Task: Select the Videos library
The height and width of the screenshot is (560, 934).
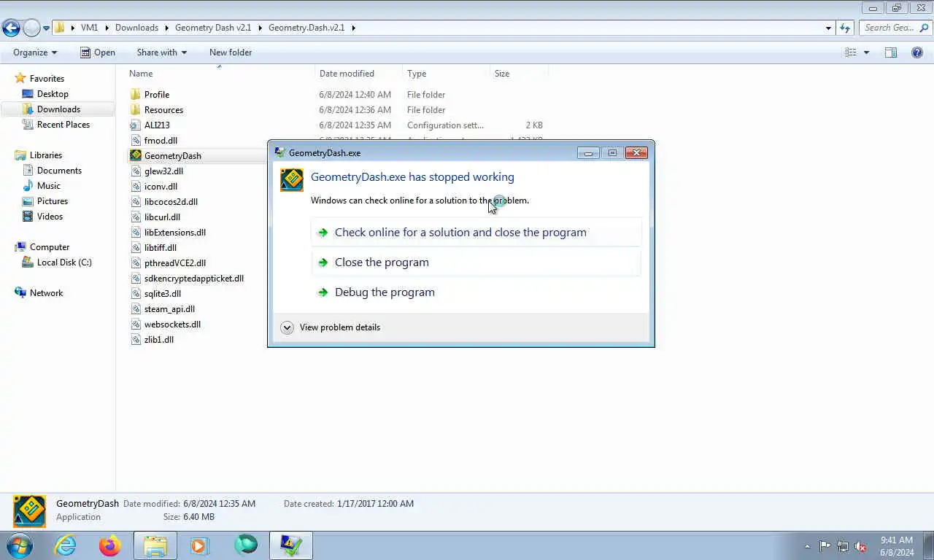Action: pyautogui.click(x=50, y=217)
